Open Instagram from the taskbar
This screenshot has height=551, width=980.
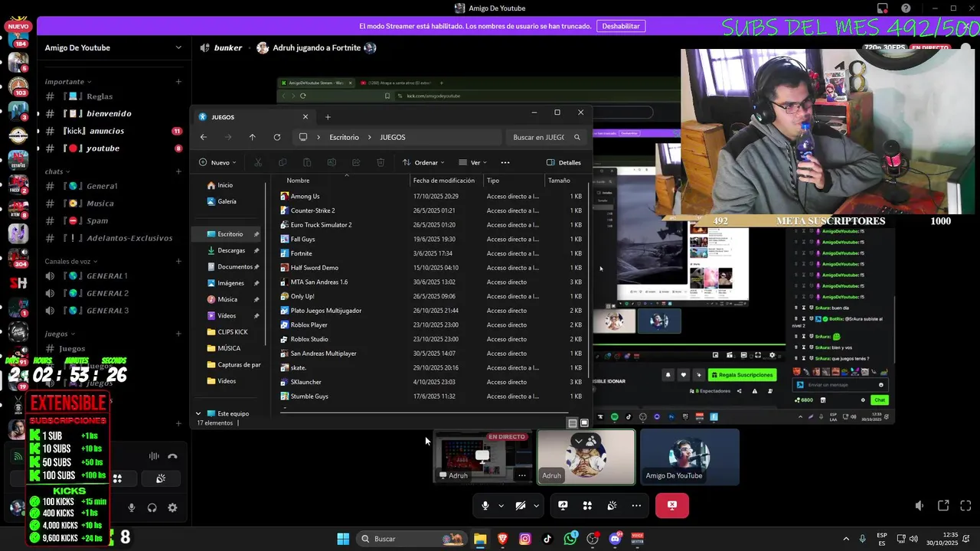524,539
